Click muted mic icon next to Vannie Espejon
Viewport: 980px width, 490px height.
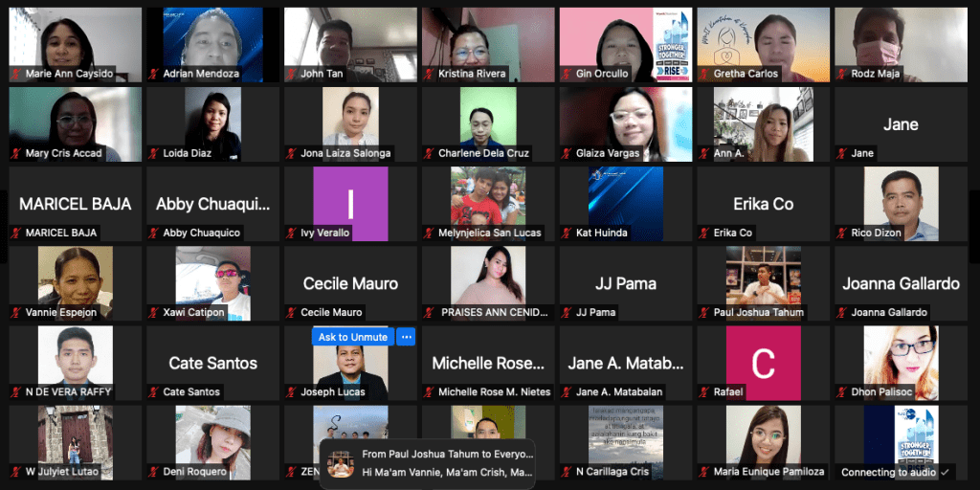pos(15,312)
